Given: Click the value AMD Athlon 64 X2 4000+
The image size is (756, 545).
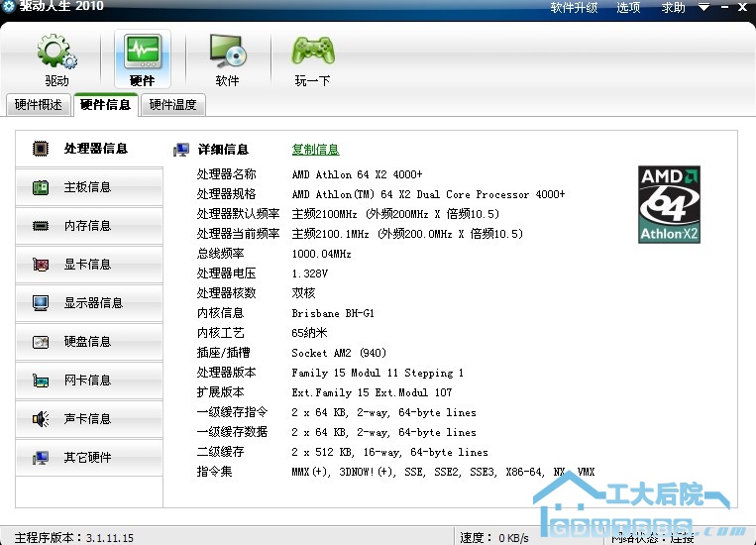Looking at the screenshot, I should coord(358,174).
